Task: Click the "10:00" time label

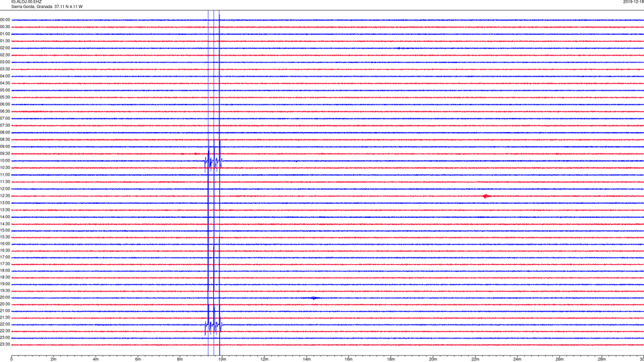Action: coord(5,161)
